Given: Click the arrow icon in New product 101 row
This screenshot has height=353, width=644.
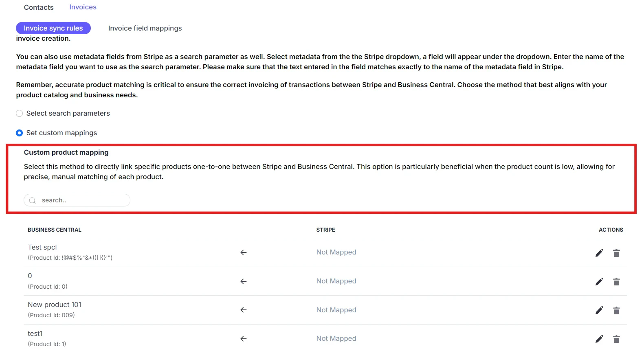Looking at the screenshot, I should [x=244, y=310].
